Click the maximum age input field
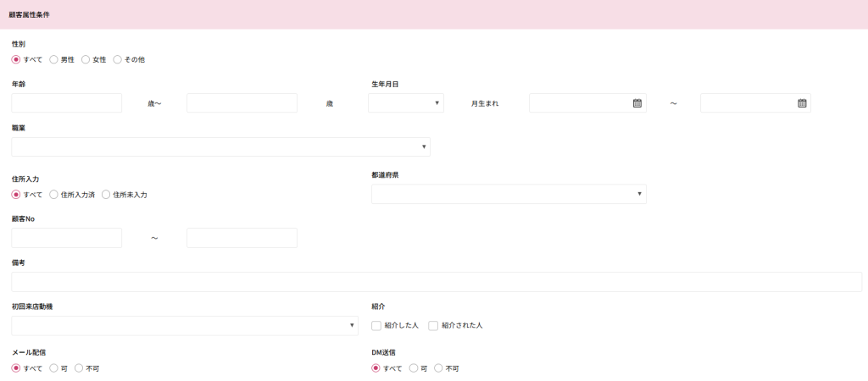This screenshot has height=381, width=868. tap(242, 103)
